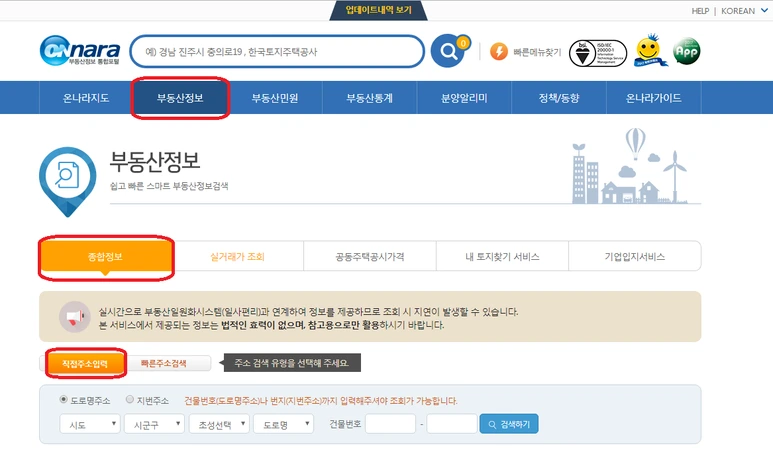This screenshot has height=472, width=773.
Task: Focus the main address search field
Action: click(x=277, y=51)
